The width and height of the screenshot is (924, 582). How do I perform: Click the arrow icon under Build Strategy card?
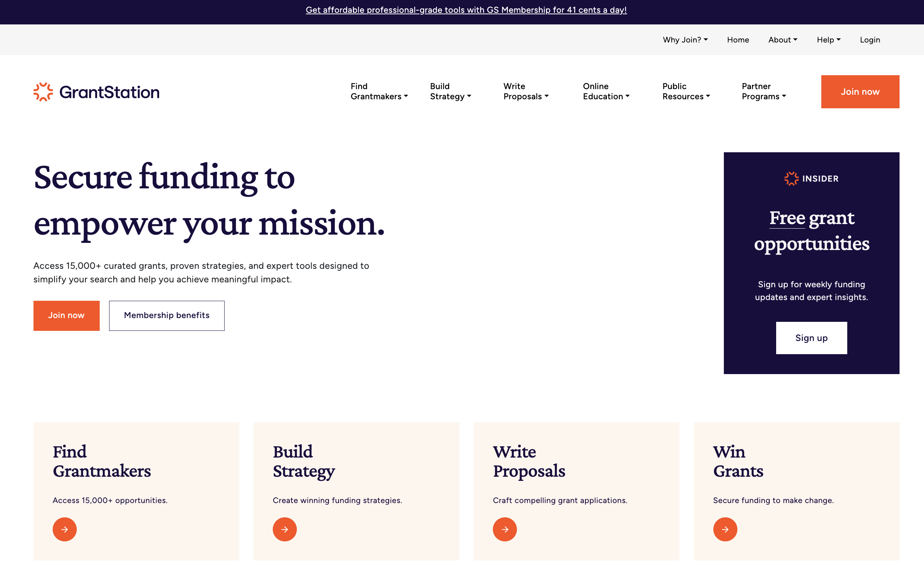click(x=285, y=529)
